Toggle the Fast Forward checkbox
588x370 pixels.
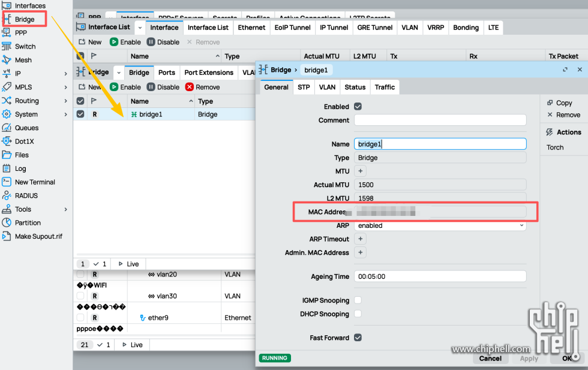[358, 338]
